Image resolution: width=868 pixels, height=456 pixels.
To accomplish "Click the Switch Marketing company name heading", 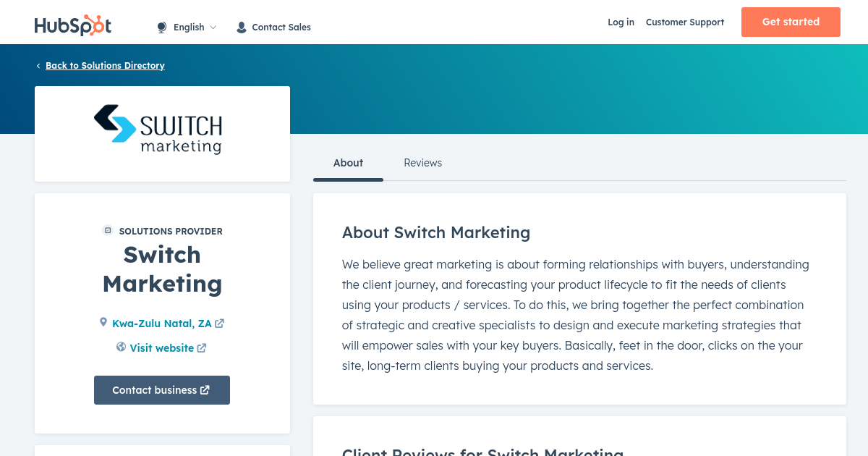I will (x=162, y=269).
